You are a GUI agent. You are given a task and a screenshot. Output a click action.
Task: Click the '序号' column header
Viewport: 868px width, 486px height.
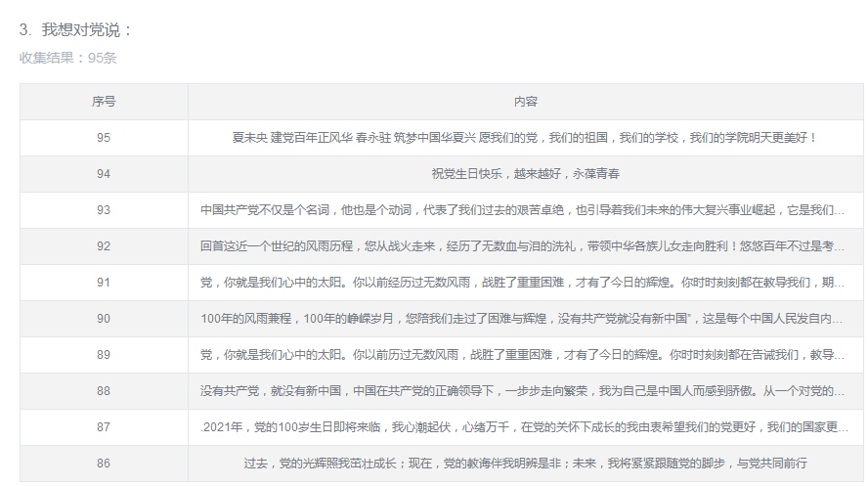pyautogui.click(x=104, y=102)
